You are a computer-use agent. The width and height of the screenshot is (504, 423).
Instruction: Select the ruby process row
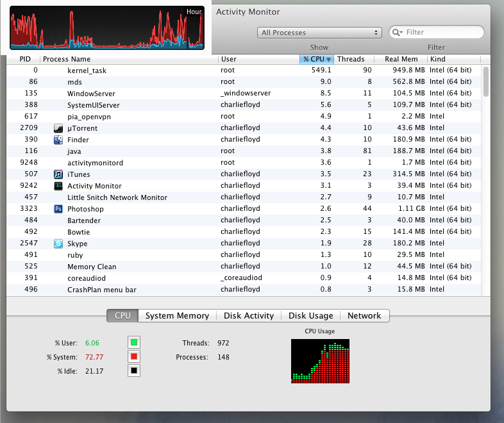244,255
